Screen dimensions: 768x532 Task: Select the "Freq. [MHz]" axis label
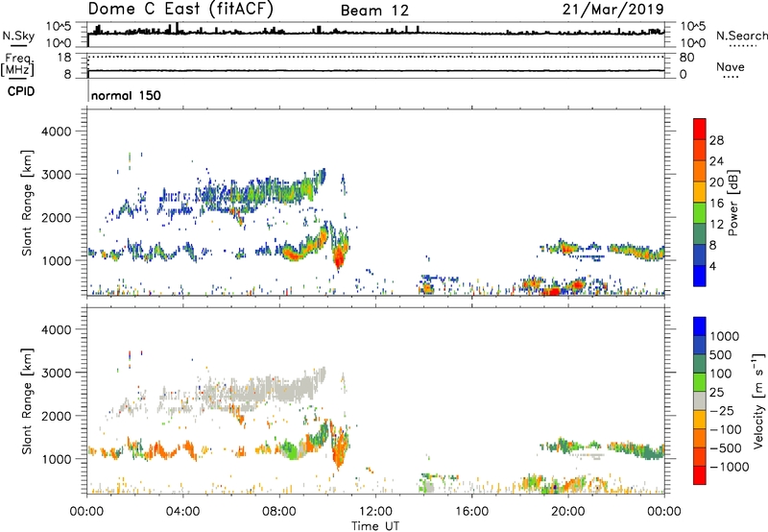(x=17, y=65)
